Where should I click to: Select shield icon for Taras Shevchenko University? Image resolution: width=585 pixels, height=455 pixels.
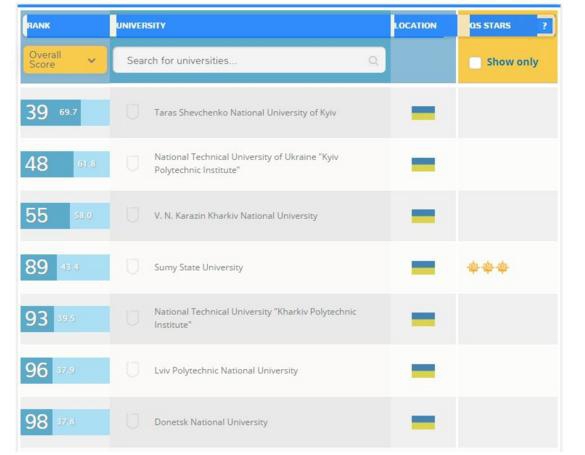(132, 112)
